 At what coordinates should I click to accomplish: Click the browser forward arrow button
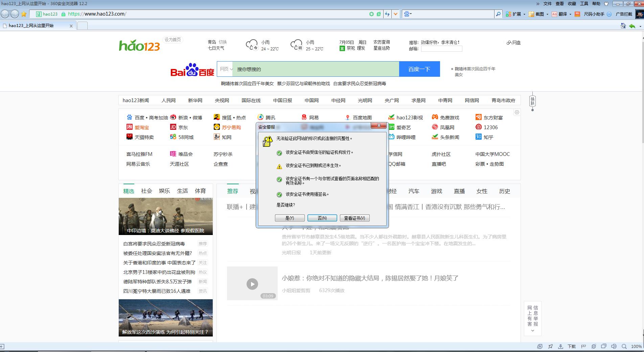click(15, 14)
